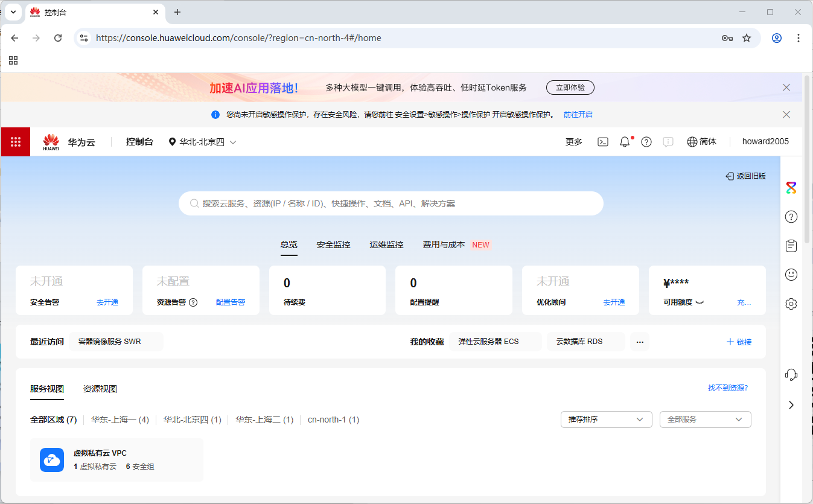Screen dimensions: 813x504
Task: Filter by 华东-上海二 (1) region
Action: click(x=264, y=419)
